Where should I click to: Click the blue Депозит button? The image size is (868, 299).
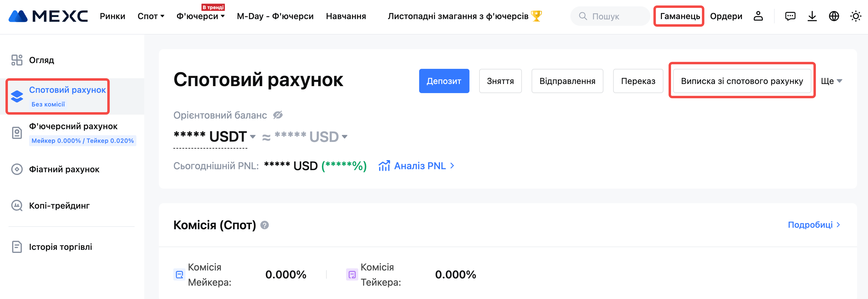444,81
